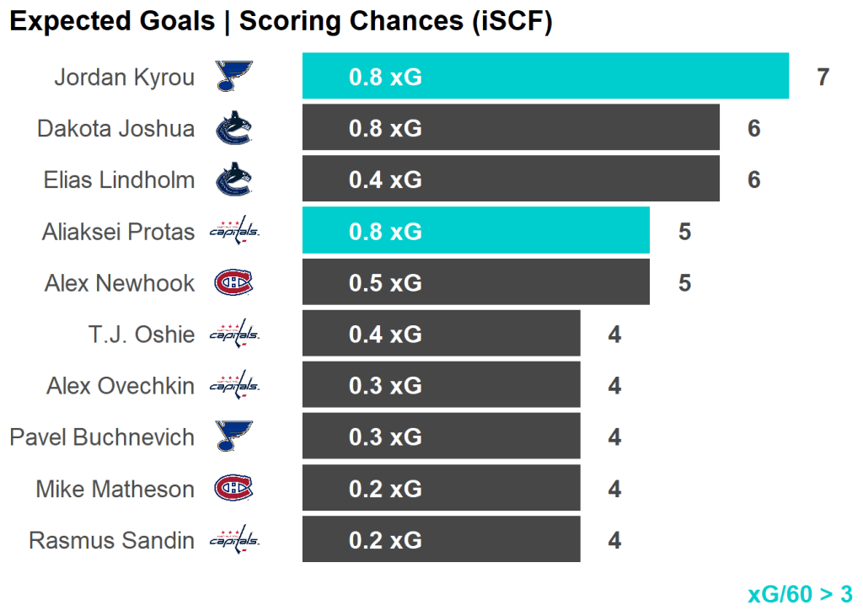Select the 0.5 xG bar for Alex Newhook
This screenshot has height=616, width=863.
point(475,281)
